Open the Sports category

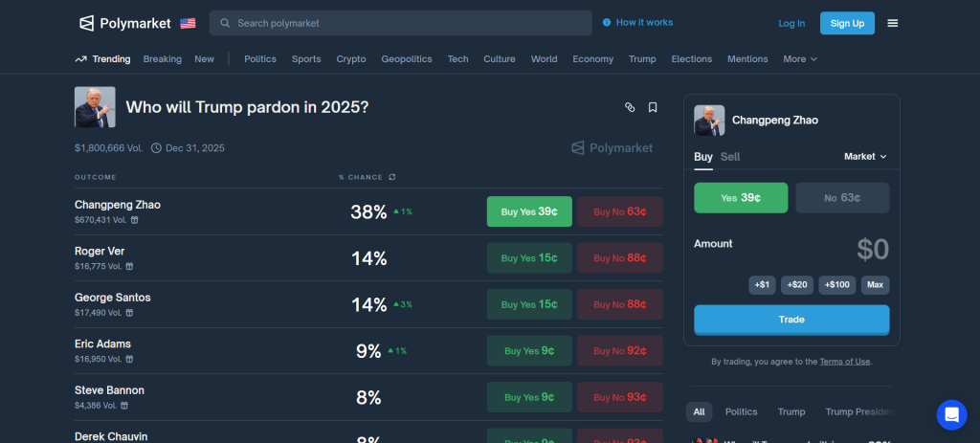coord(306,58)
